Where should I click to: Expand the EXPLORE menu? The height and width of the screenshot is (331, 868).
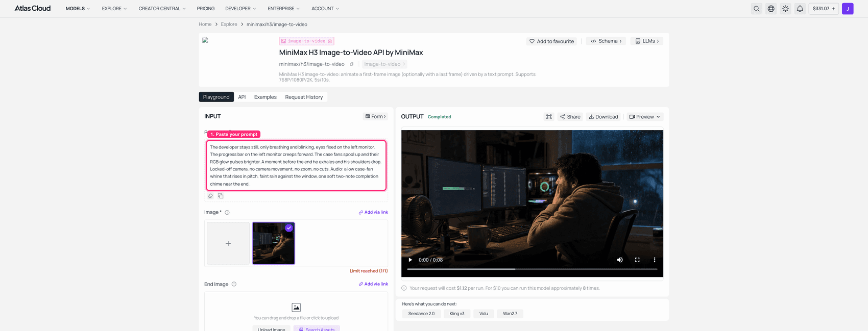click(114, 9)
